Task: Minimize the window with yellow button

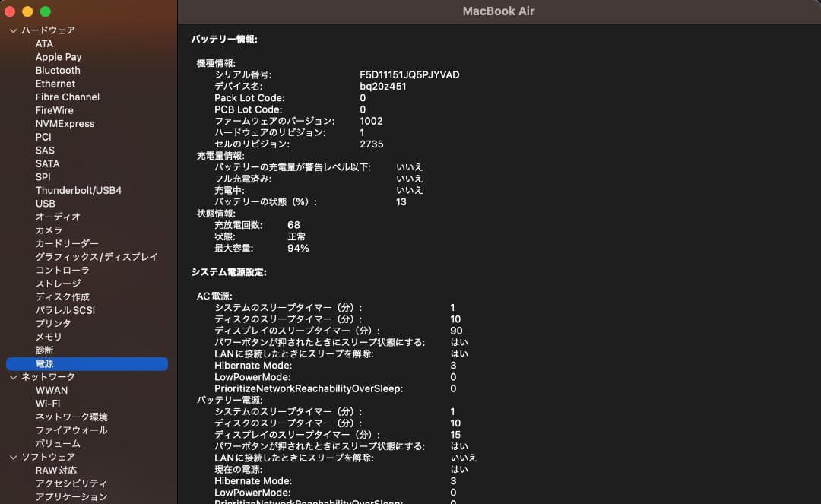Action: [28, 11]
